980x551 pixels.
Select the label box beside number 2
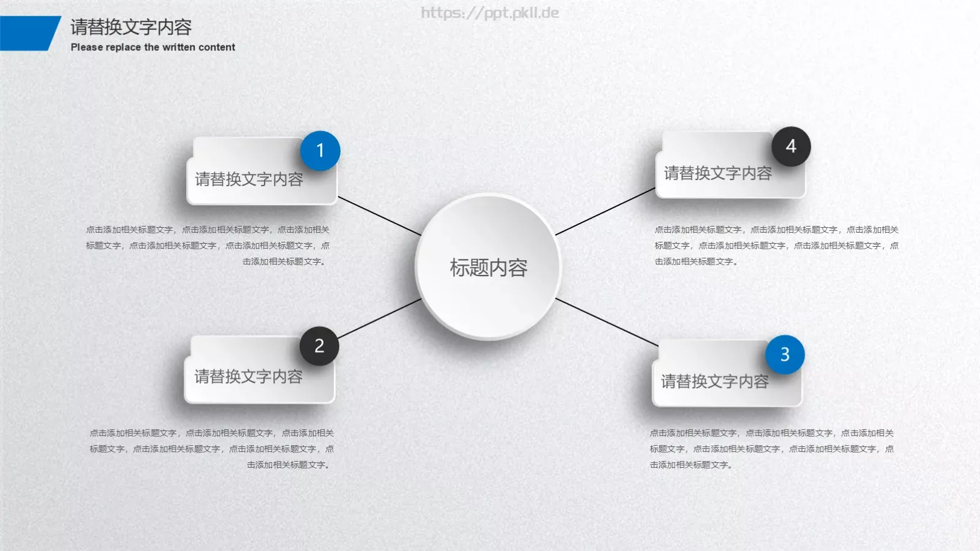(260, 369)
